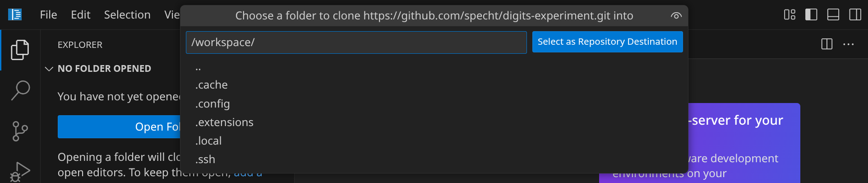Toggle showing hidden files eye icon
868x183 pixels.
(676, 16)
